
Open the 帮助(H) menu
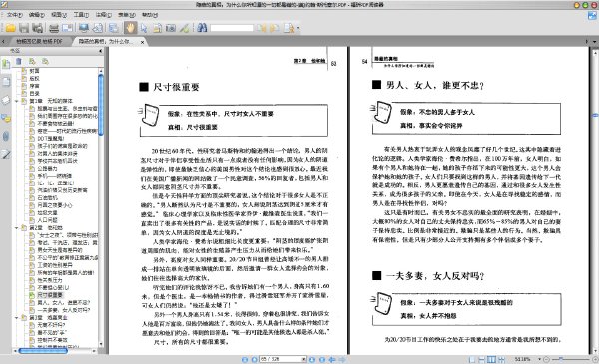[150, 15]
